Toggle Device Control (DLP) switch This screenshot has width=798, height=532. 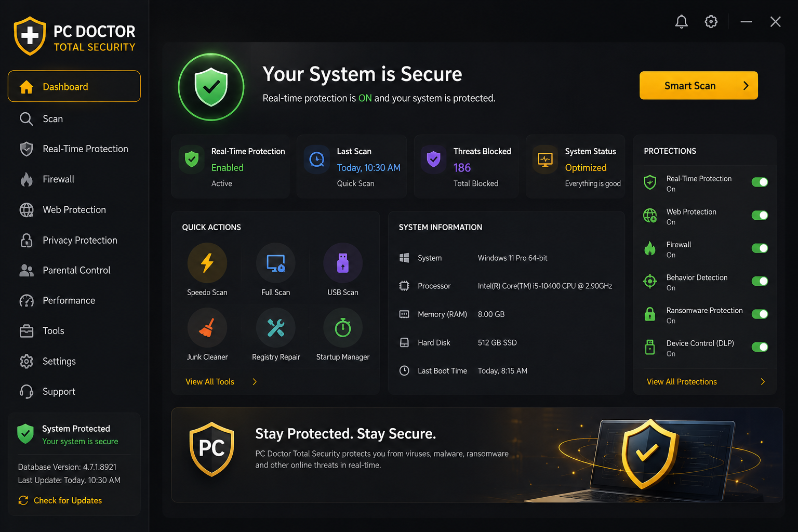tap(760, 347)
